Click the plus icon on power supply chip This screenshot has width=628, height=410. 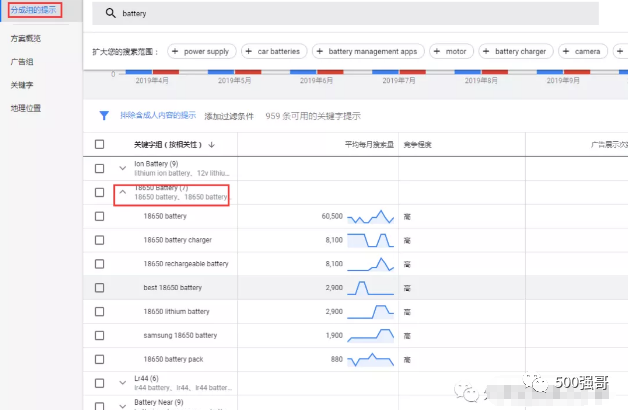[175, 51]
